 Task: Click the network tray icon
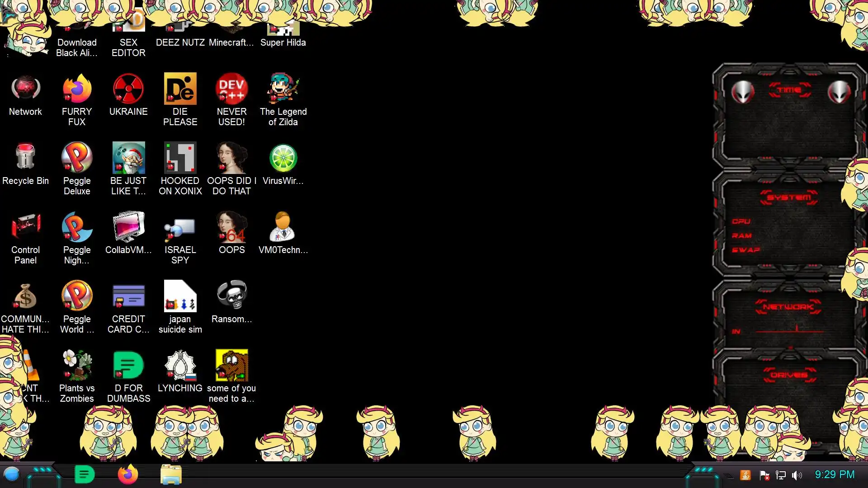pyautogui.click(x=781, y=475)
